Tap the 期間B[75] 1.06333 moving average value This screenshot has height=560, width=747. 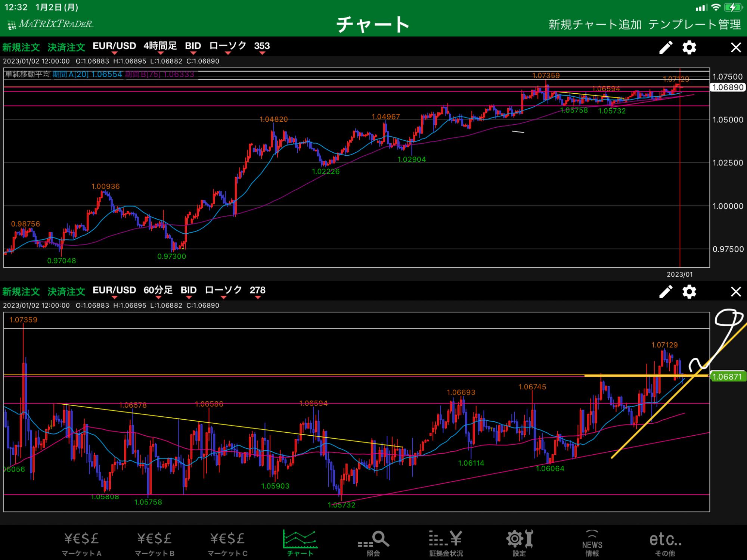[159, 74]
